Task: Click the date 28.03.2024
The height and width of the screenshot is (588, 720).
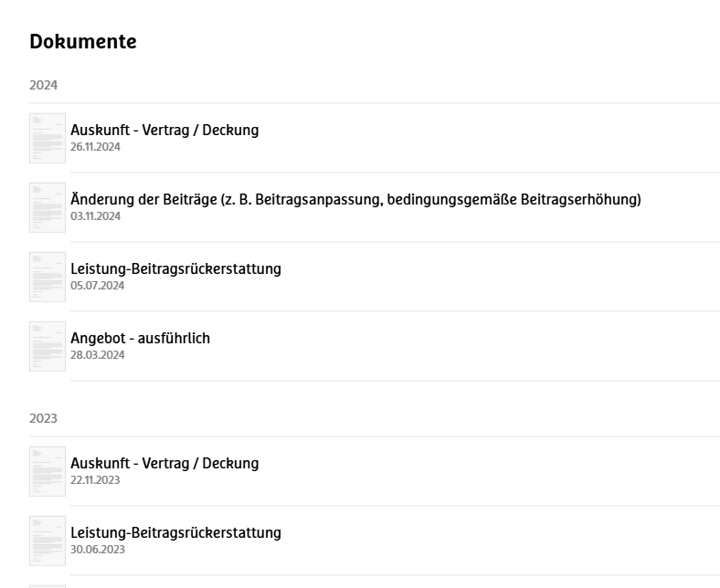Action: click(97, 355)
